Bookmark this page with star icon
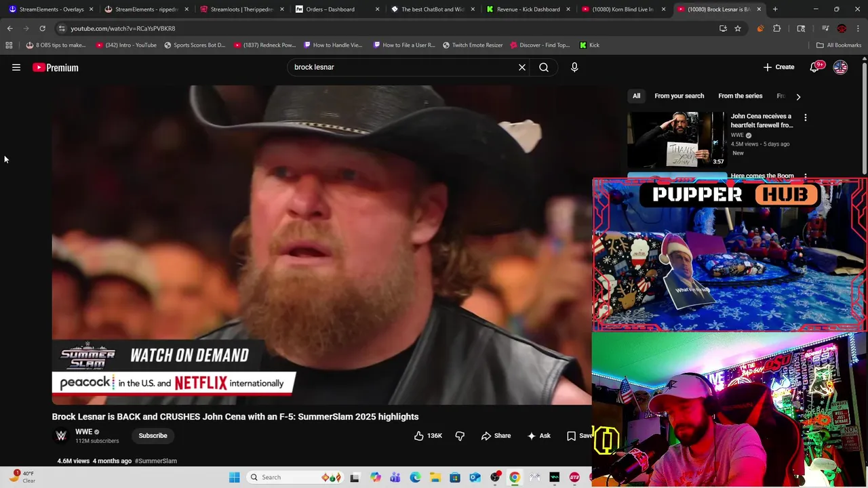 click(738, 28)
